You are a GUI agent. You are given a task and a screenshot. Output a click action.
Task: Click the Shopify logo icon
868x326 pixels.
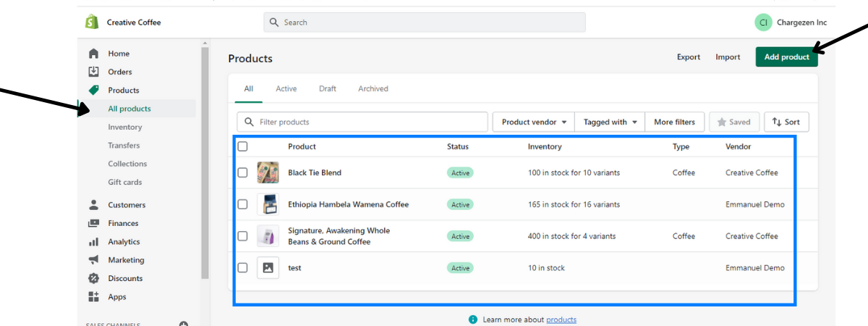92,22
